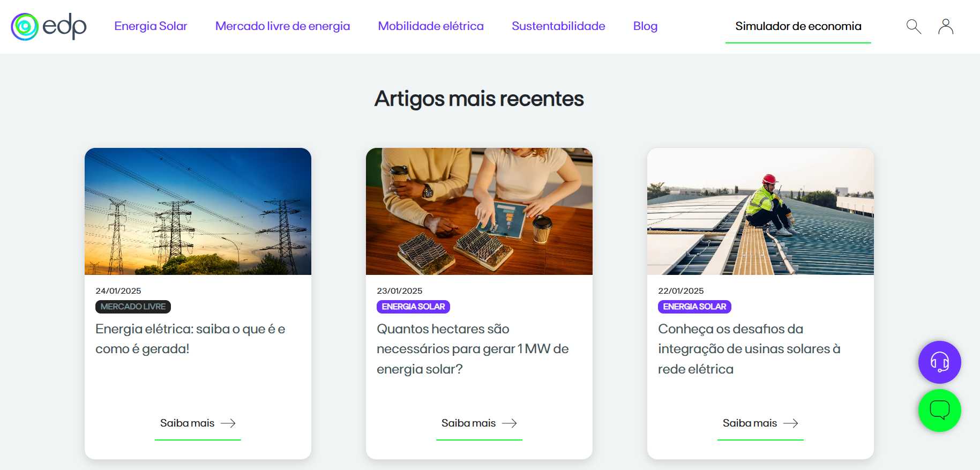Open the search magnifier icon
This screenshot has width=980, height=470.
click(x=914, y=26)
